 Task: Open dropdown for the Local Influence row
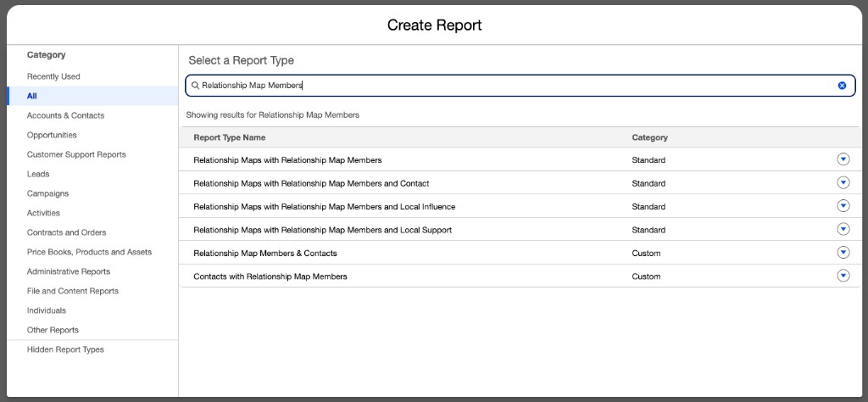pyautogui.click(x=843, y=206)
